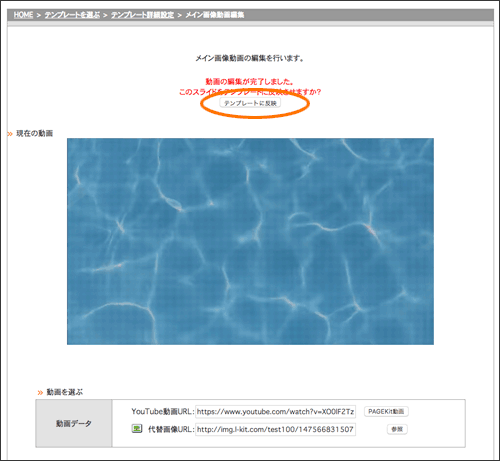The height and width of the screenshot is (461, 500).
Task: Click the 動画を選ぶ section heading
Action: 64,392
